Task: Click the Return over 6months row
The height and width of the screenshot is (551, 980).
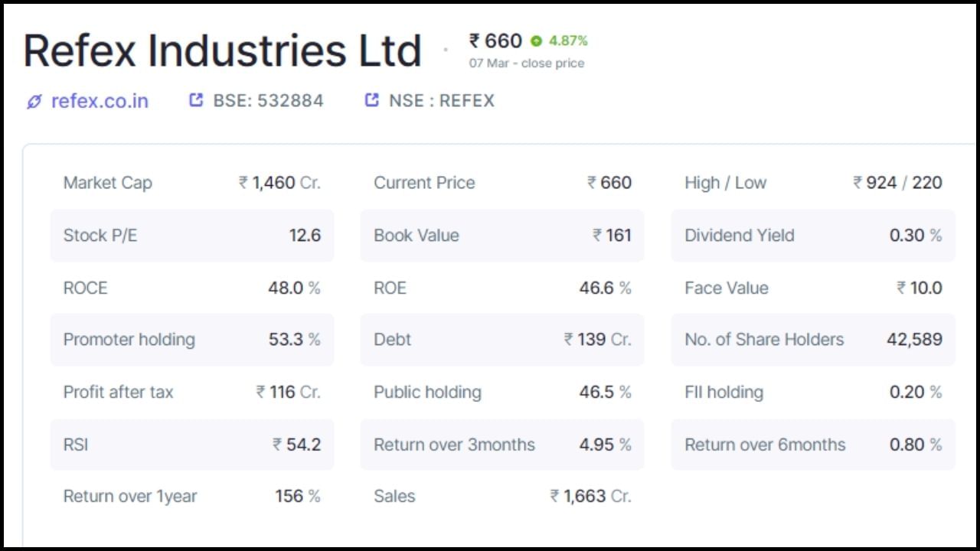Action: (812, 445)
